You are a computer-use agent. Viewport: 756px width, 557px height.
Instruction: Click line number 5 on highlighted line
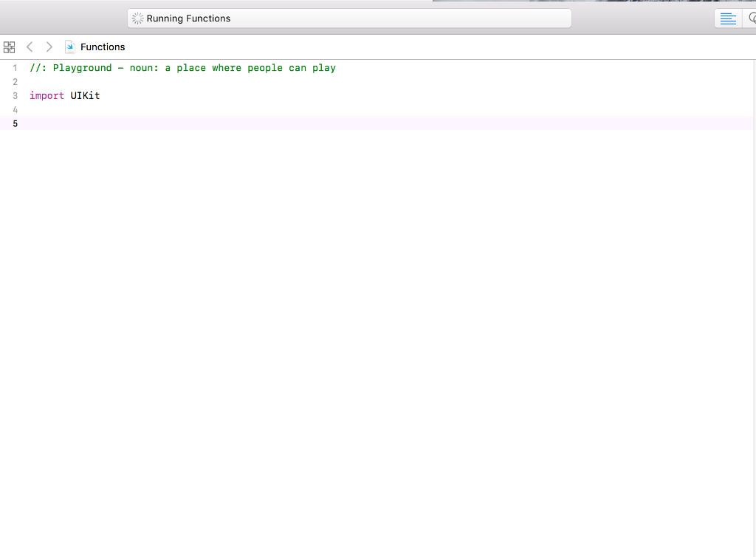[x=15, y=123]
